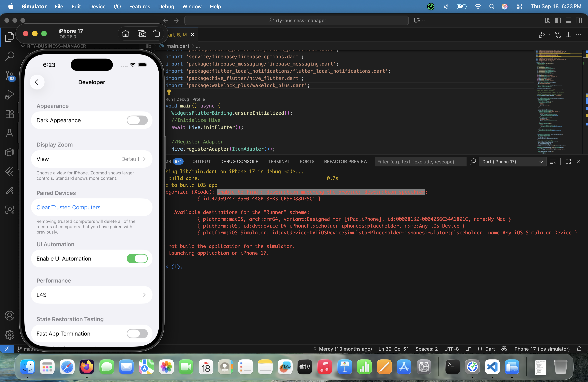
Task: Click Ln 39, Col 51 status entry
Action: point(394,349)
